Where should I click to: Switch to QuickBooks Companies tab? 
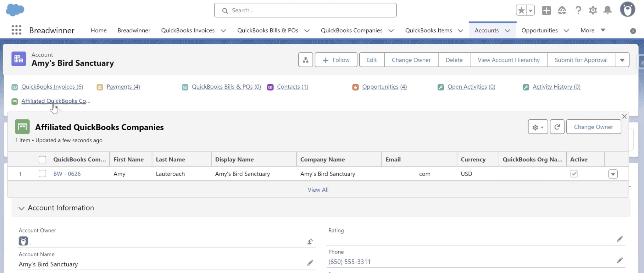pyautogui.click(x=352, y=30)
